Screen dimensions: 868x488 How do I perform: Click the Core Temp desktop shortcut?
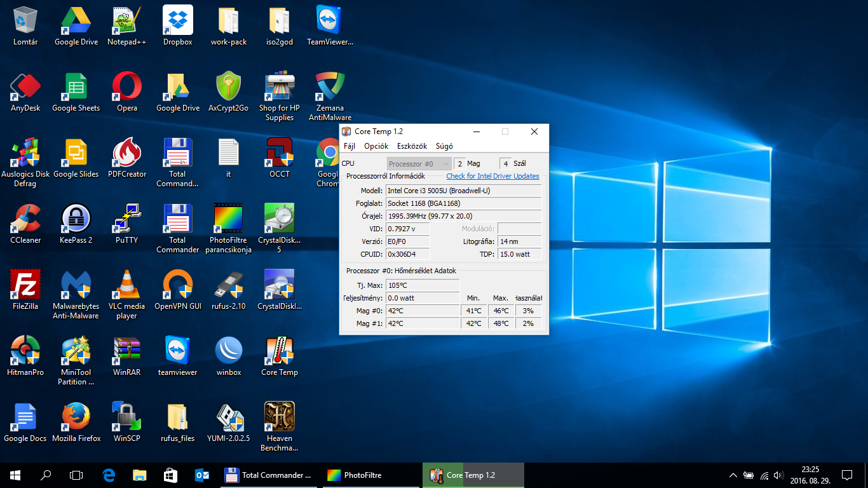tap(279, 351)
